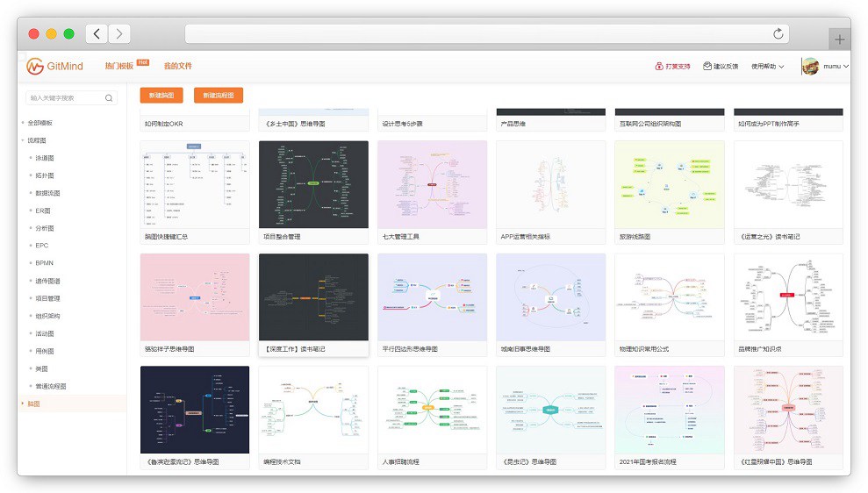868x493 pixels.
Task: Click the search magnifier icon
Action: 110,98
